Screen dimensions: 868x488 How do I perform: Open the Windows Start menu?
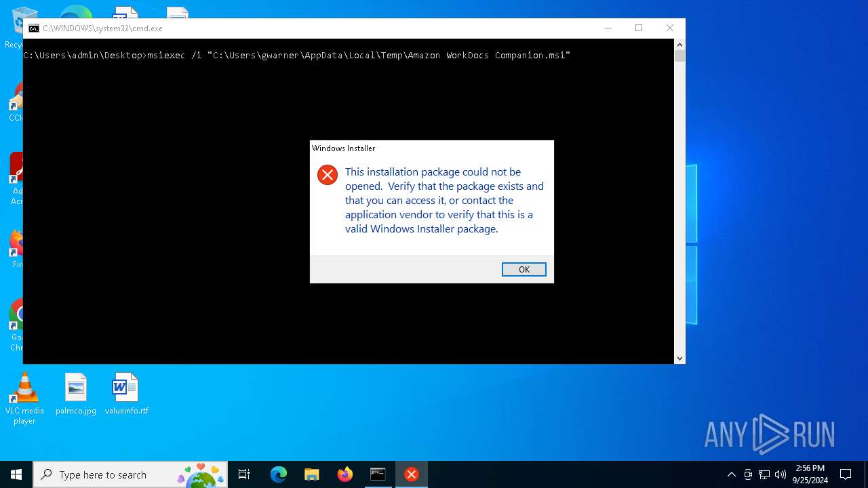[x=16, y=474]
